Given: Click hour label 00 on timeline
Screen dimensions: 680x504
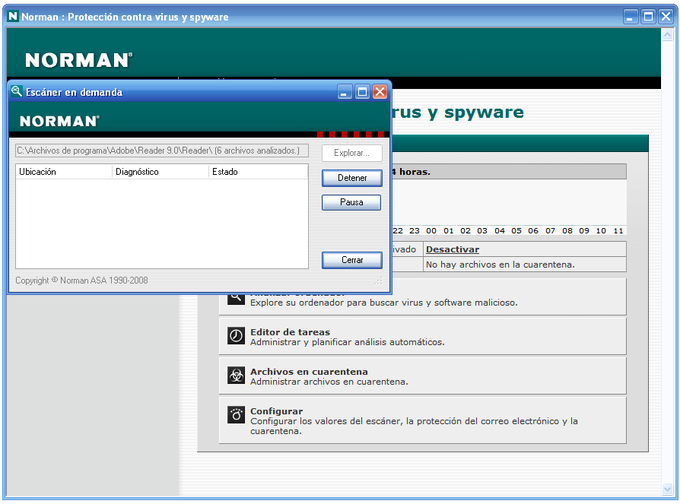Looking at the screenshot, I should (x=431, y=231).
